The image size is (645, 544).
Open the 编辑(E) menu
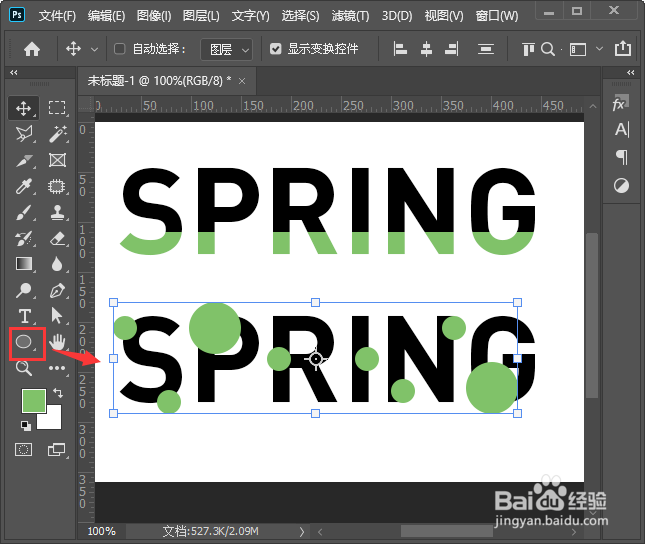[x=106, y=16]
